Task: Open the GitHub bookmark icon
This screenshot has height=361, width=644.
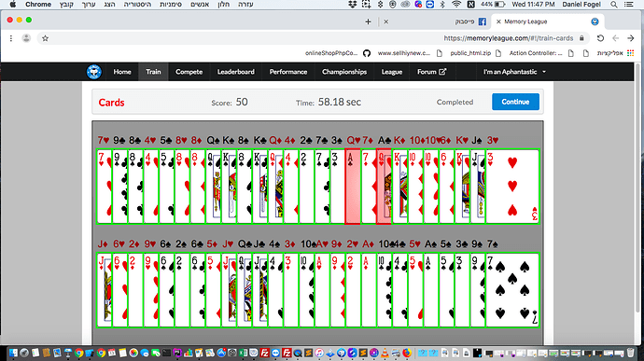Action: [367, 53]
